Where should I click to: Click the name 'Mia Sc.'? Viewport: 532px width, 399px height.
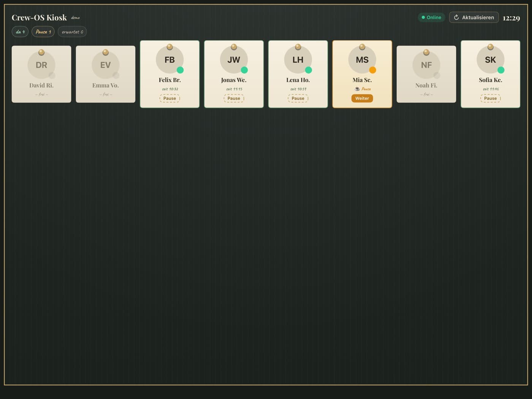(362, 80)
